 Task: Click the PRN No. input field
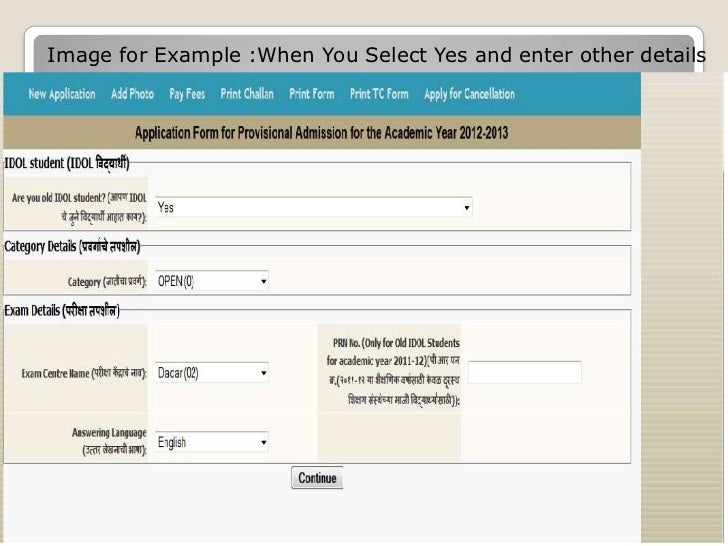(x=525, y=372)
